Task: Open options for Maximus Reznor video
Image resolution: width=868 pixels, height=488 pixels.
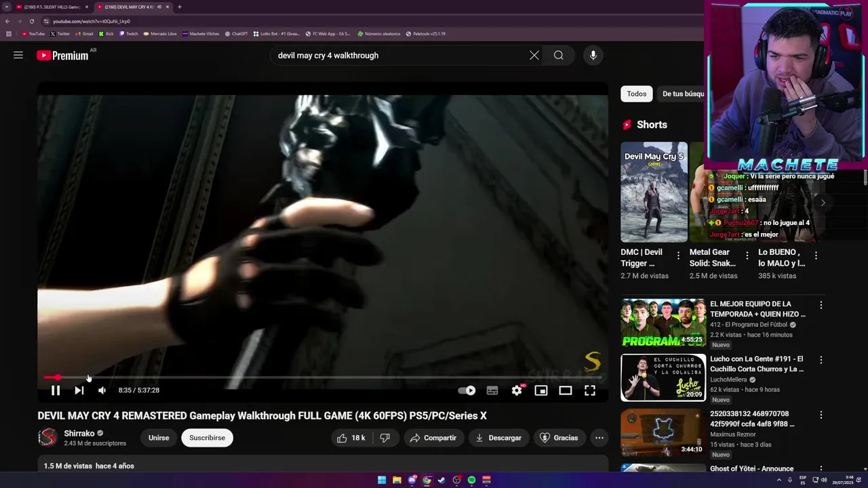Action: 821,415
